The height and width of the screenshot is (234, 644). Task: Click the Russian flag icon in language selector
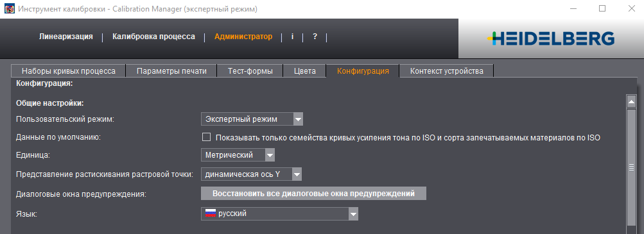(x=211, y=213)
